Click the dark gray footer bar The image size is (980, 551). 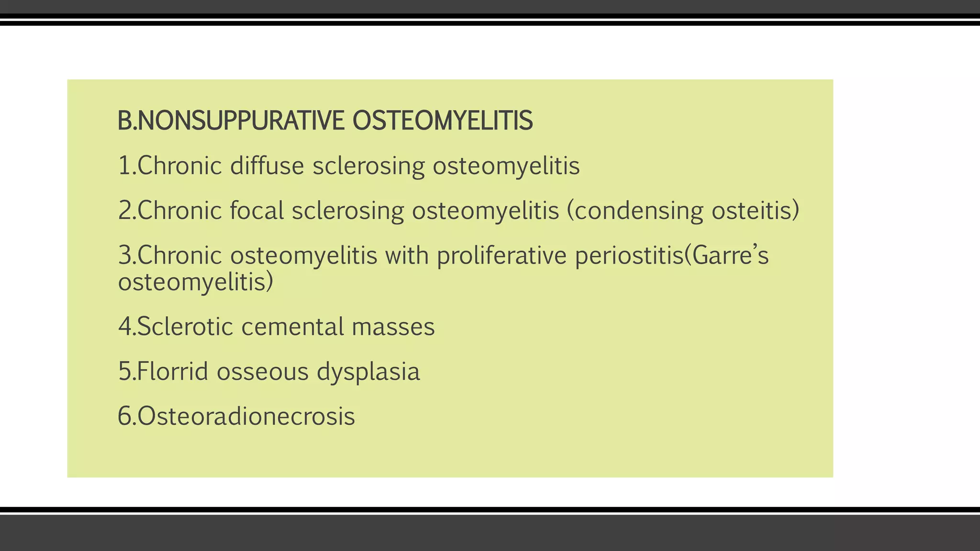coord(490,533)
